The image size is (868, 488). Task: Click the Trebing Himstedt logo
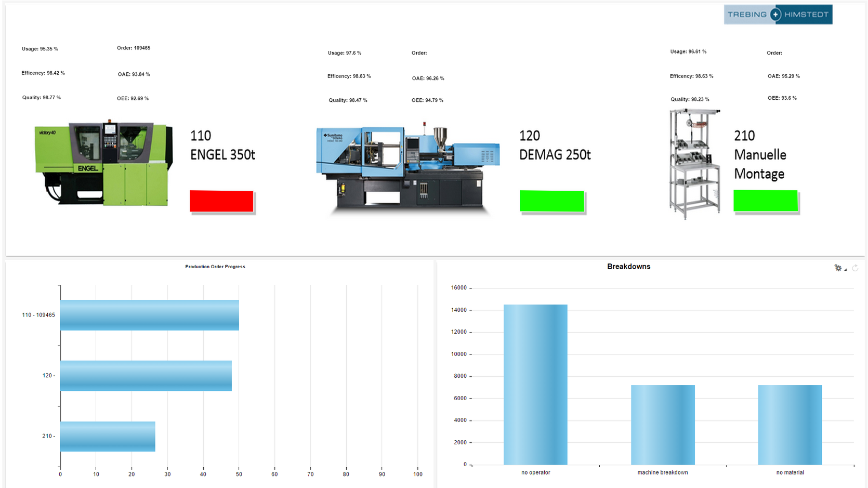[778, 15]
